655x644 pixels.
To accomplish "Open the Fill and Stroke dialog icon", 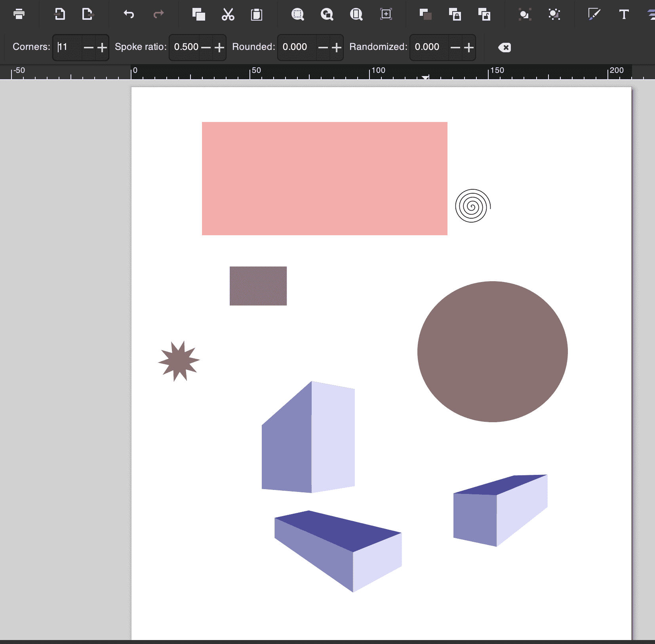I will [594, 14].
